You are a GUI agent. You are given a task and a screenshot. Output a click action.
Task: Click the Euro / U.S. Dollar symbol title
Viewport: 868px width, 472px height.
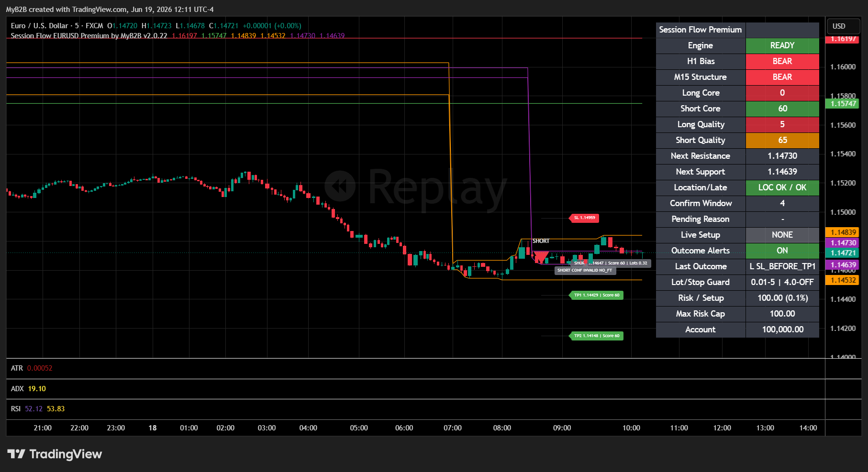point(39,26)
